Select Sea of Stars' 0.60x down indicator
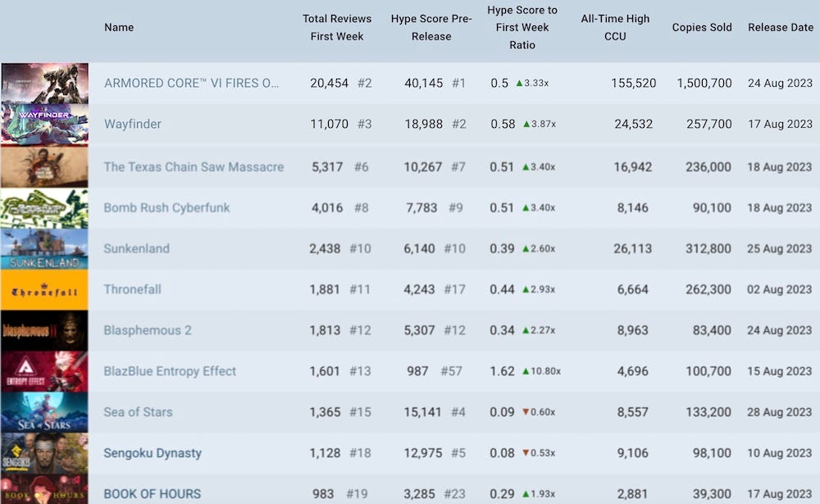820x504 pixels. coord(539,412)
